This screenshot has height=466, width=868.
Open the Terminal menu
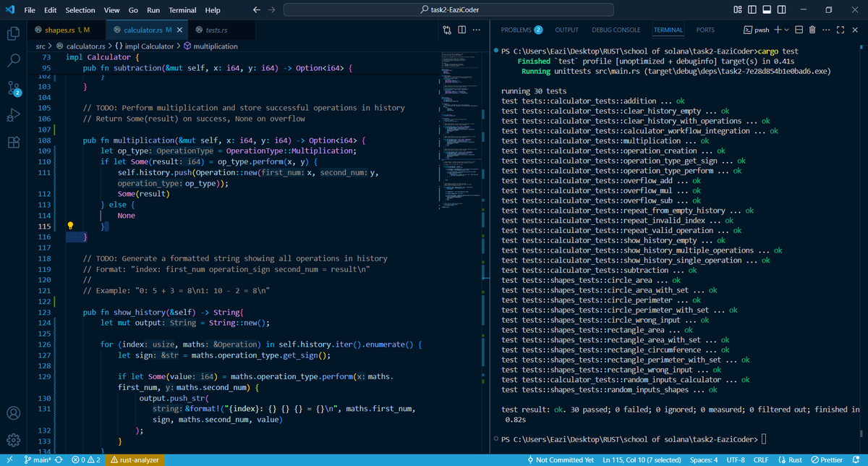[182, 10]
